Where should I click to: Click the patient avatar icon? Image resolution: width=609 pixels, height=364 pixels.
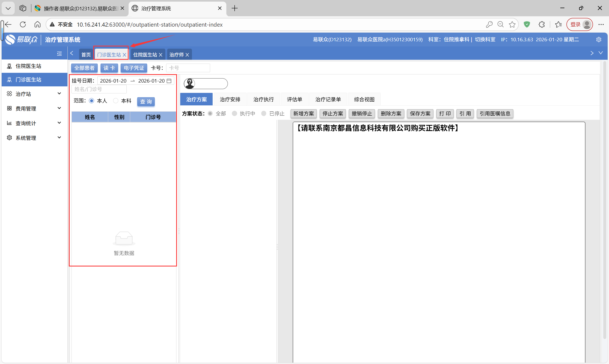tap(190, 83)
